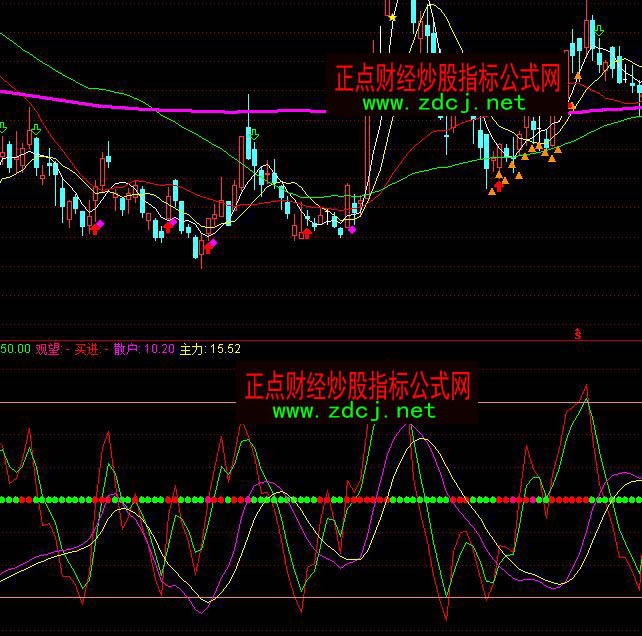Screen dimensions: 642x636
Task: Click upper 正点财经炒股指标公式网 red title
Action: [x=446, y=78]
